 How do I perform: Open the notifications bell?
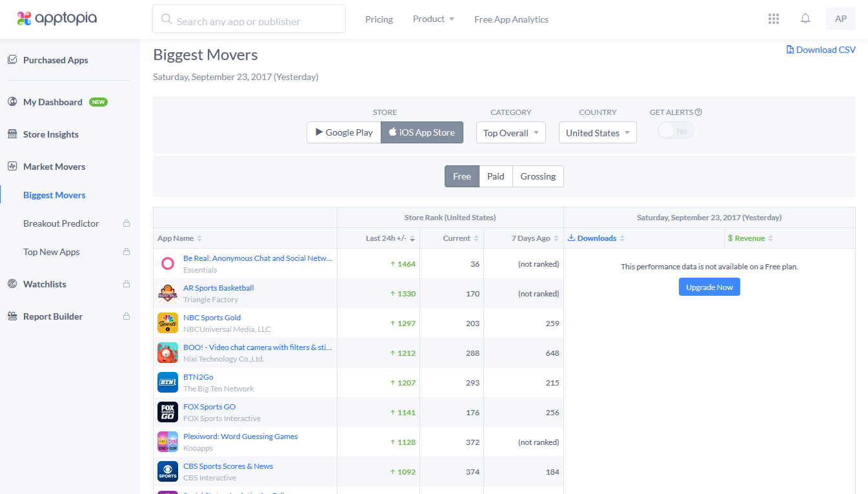(805, 19)
